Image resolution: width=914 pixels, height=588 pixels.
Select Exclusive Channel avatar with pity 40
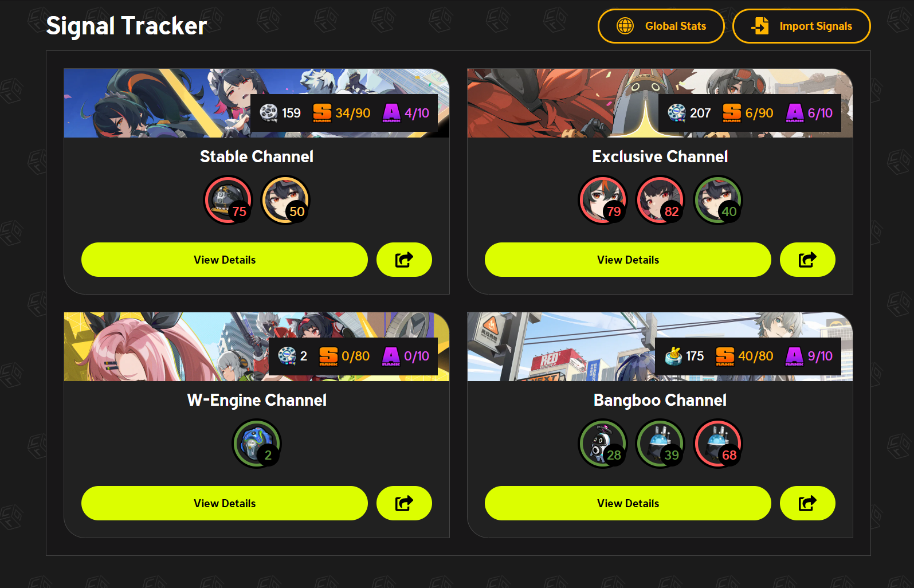point(717,200)
